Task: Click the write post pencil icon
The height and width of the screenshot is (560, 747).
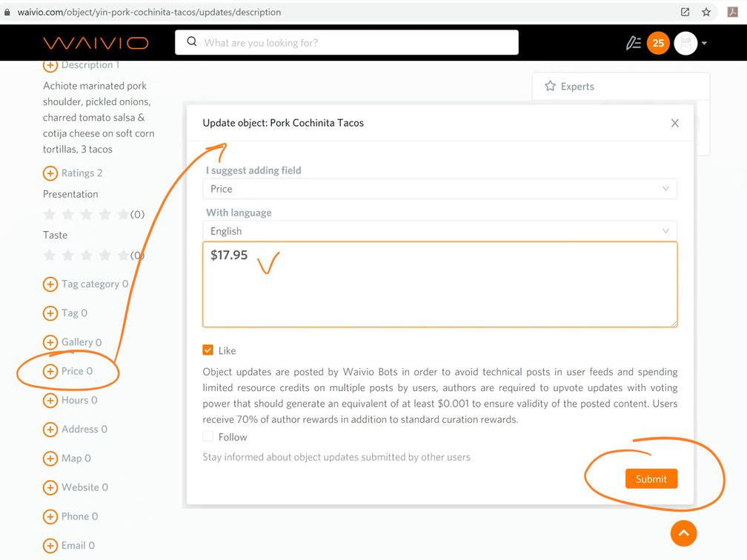Action: (x=633, y=43)
